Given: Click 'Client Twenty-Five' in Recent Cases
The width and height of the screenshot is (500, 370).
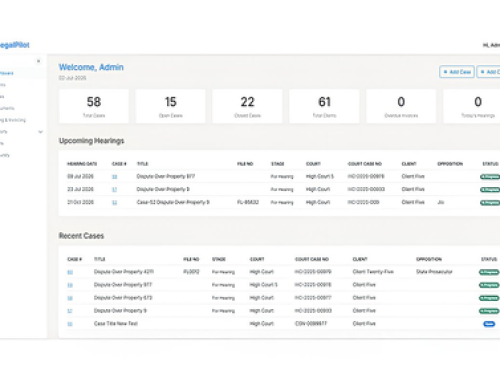Looking at the screenshot, I should [373, 272].
